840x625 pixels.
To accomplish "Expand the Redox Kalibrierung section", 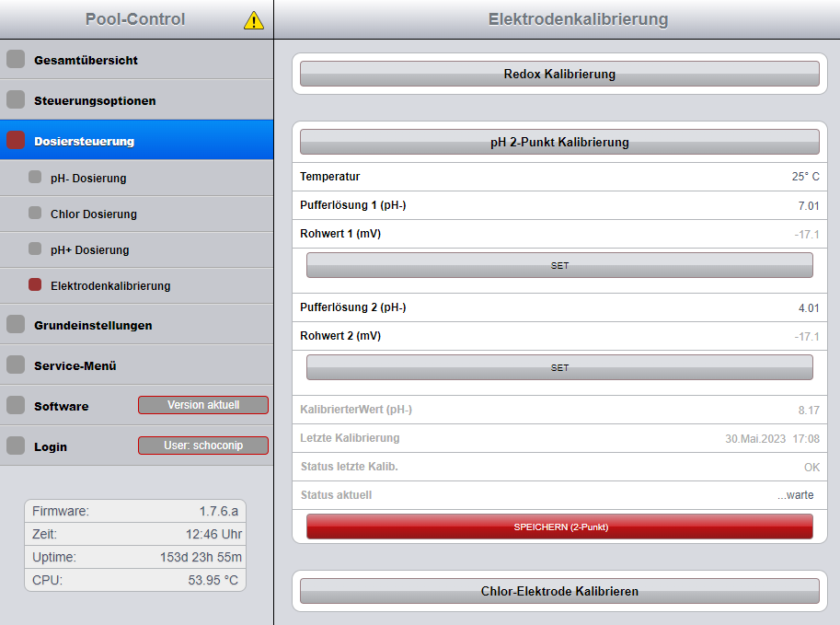I will pos(559,74).
